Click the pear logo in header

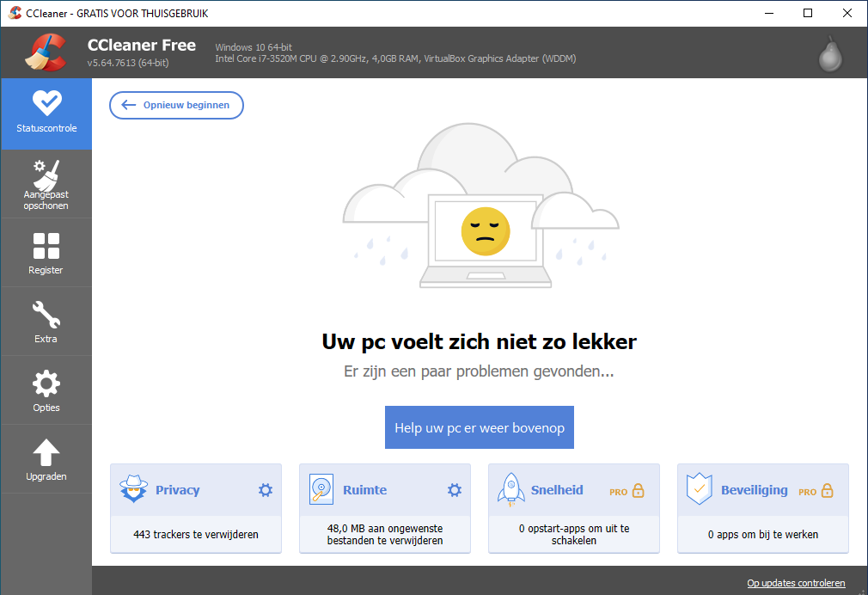(x=829, y=54)
